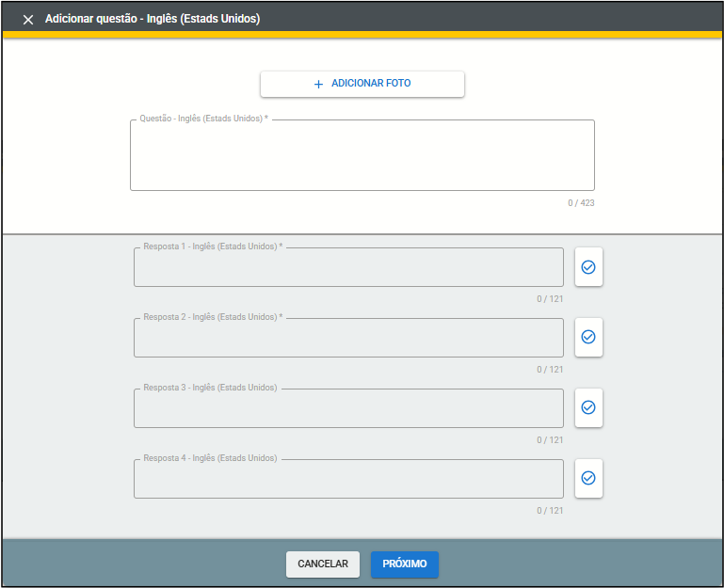The height and width of the screenshot is (588, 724).
Task: Click the yellow progress bar under the header
Action: click(362, 35)
